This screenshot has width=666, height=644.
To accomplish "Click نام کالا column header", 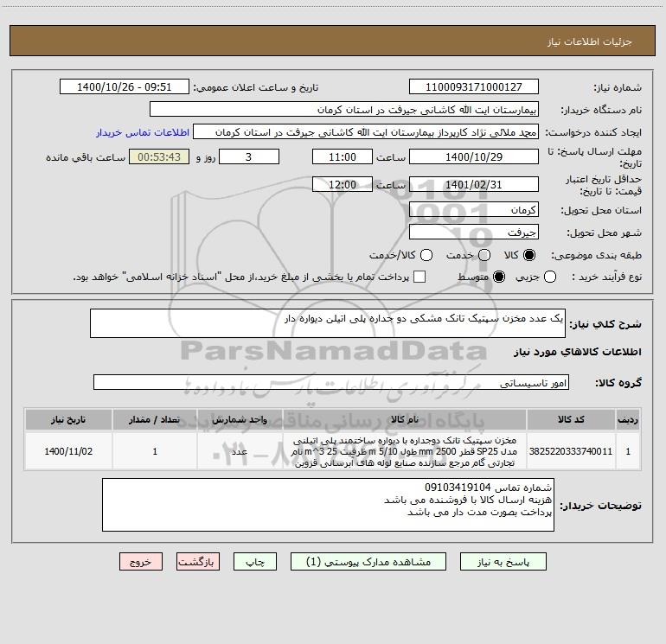I will point(405,419).
